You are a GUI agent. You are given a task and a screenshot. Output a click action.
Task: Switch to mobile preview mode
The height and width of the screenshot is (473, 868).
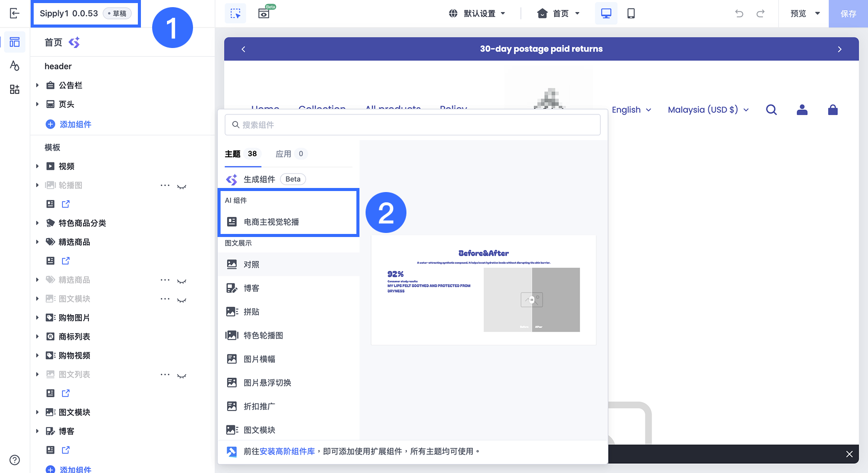click(x=631, y=13)
